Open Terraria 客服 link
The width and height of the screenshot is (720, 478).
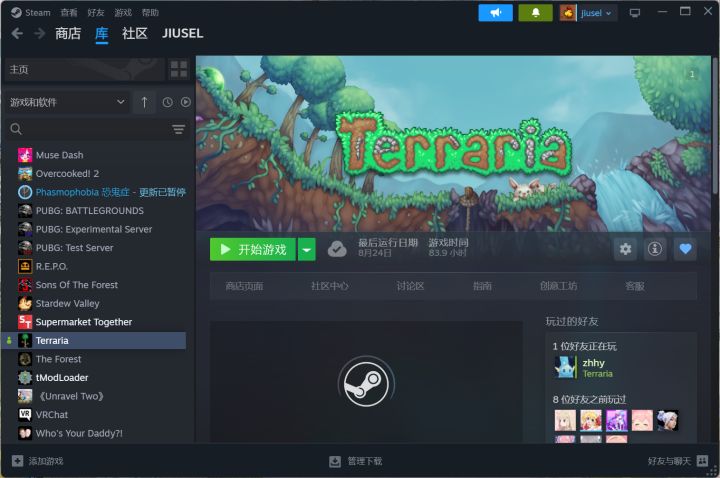tap(635, 286)
